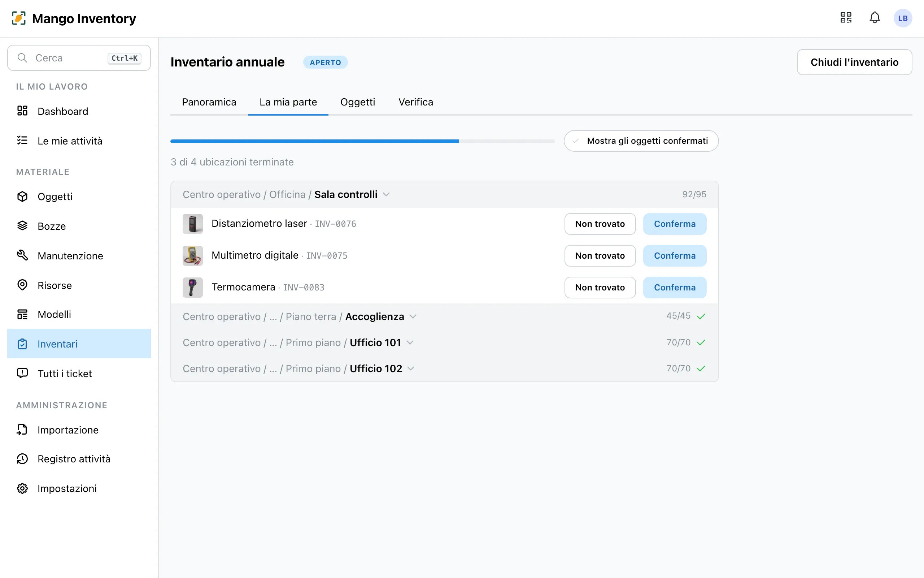Open the Oggetti tab

[358, 102]
